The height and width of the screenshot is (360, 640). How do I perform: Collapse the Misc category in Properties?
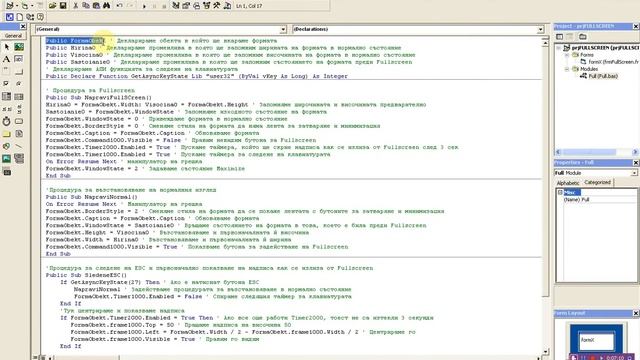(x=560, y=192)
